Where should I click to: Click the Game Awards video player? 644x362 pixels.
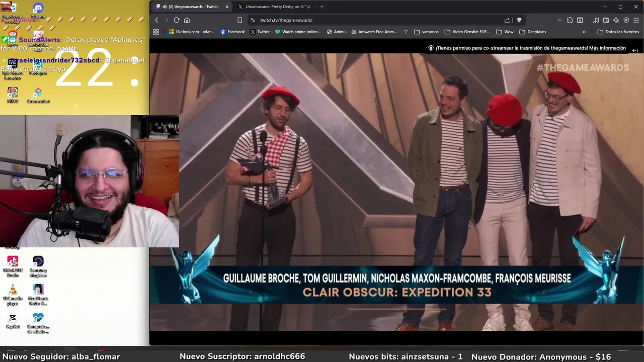pyautogui.click(x=396, y=192)
